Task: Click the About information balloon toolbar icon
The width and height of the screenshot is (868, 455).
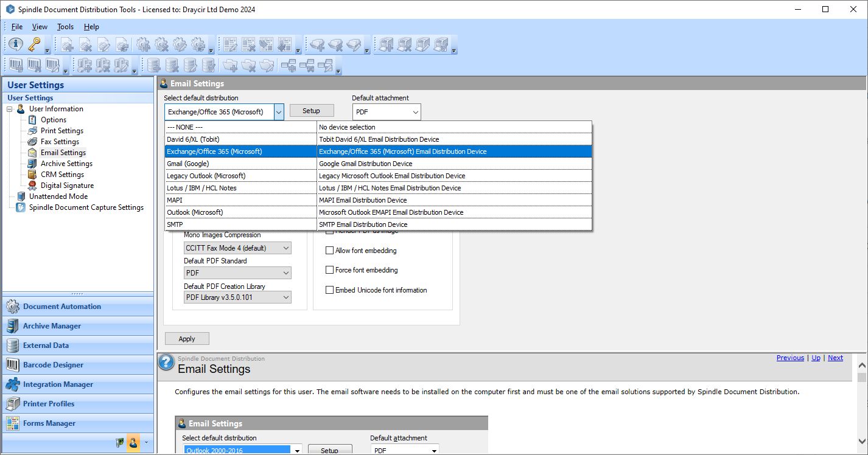Action: tap(16, 44)
